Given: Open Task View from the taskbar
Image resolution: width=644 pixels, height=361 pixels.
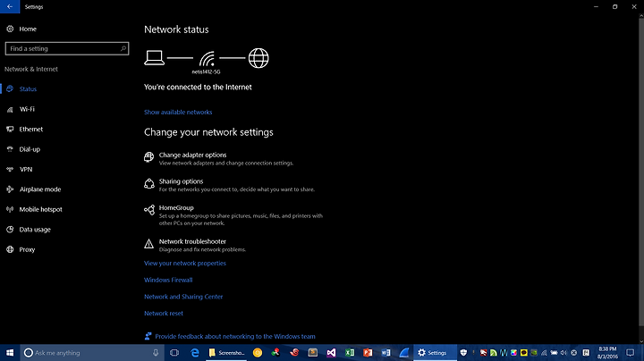Looking at the screenshot, I should coord(174,353).
